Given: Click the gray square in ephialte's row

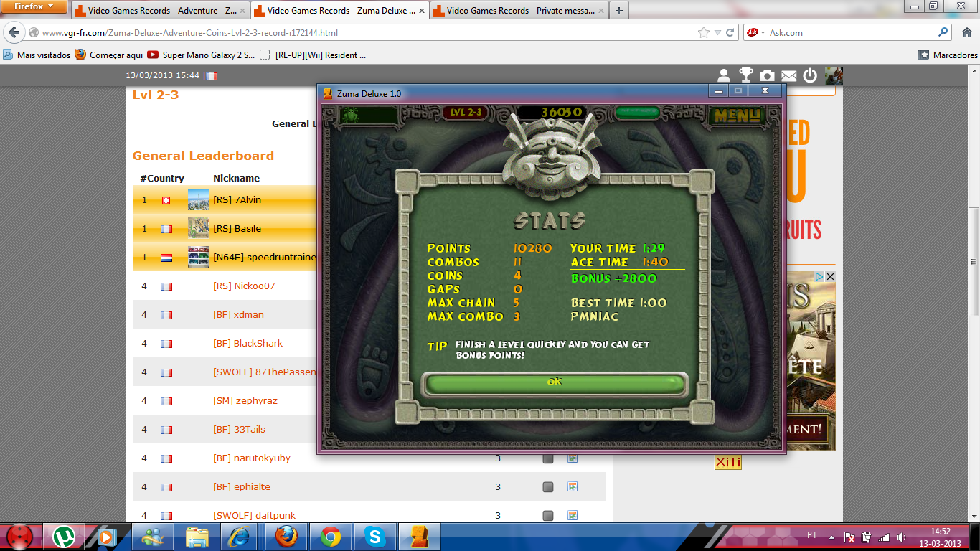Looking at the screenshot, I should [x=548, y=487].
